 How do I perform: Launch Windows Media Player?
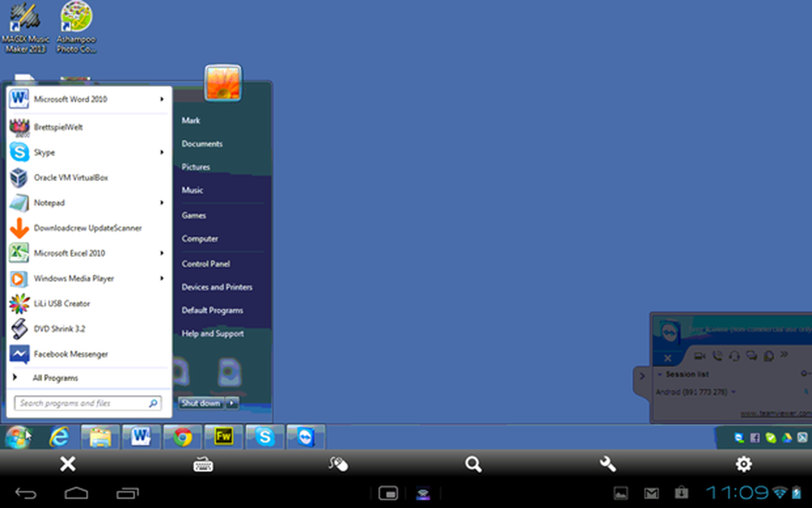[88, 278]
